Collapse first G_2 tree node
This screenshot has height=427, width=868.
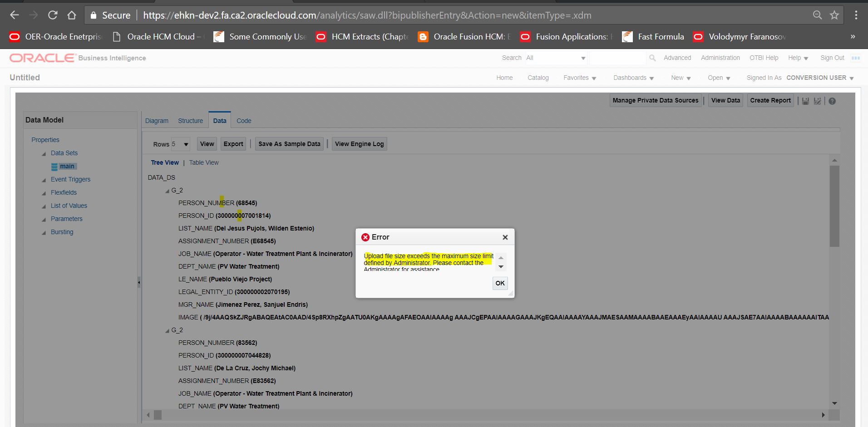pyautogui.click(x=167, y=191)
